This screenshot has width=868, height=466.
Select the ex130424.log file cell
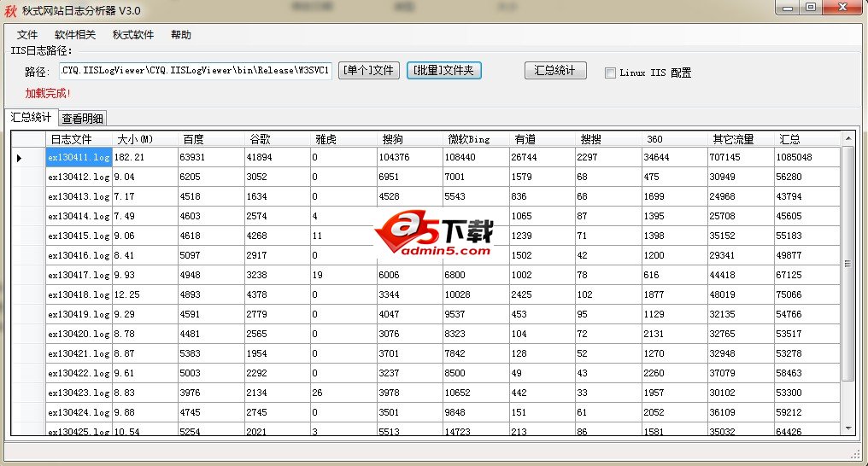click(x=79, y=412)
